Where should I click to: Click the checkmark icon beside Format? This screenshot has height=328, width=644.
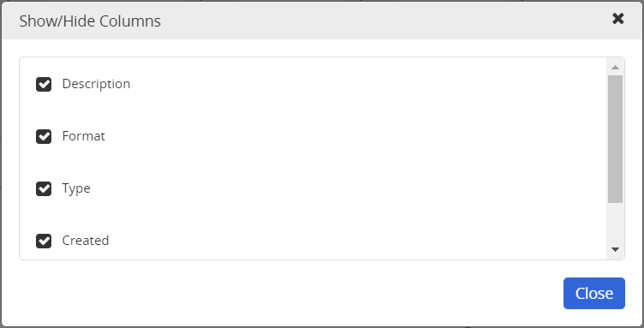(44, 136)
